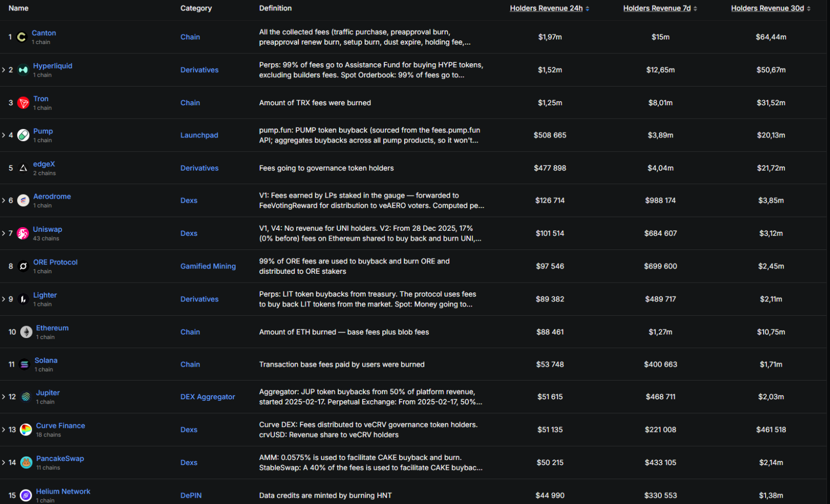Click the Tron red logo icon
This screenshot has height=504, width=830.
pyautogui.click(x=23, y=103)
